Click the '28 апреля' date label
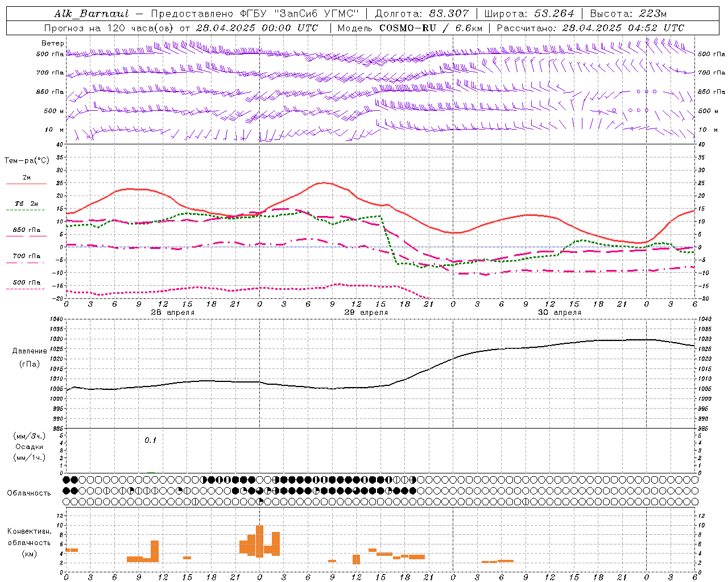Viewport: 728px width, 582px height. click(172, 313)
